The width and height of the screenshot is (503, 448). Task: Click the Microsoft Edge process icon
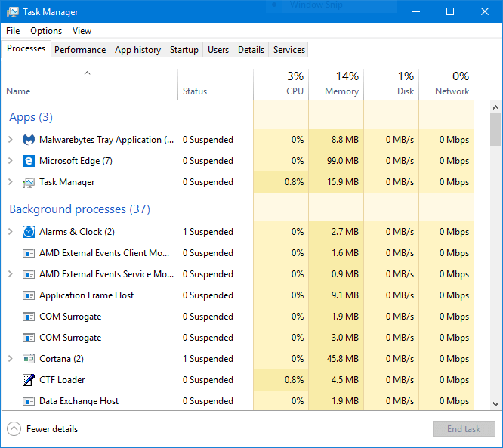pyautogui.click(x=29, y=161)
